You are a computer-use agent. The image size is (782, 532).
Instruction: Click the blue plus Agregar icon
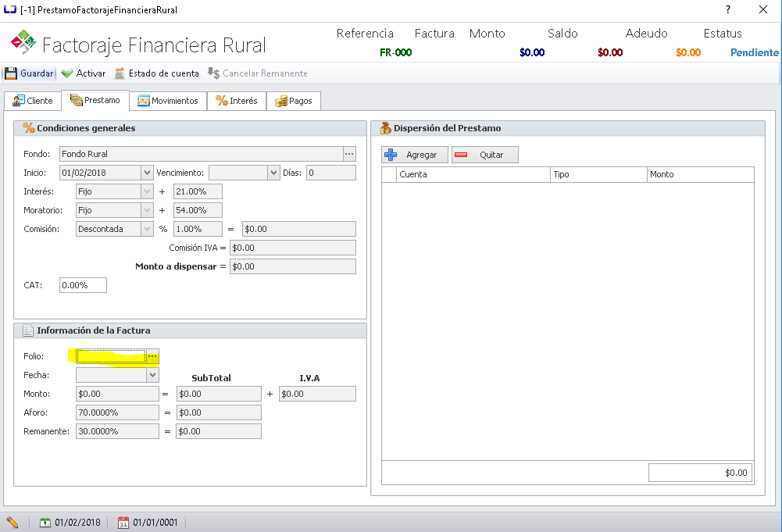(x=391, y=155)
